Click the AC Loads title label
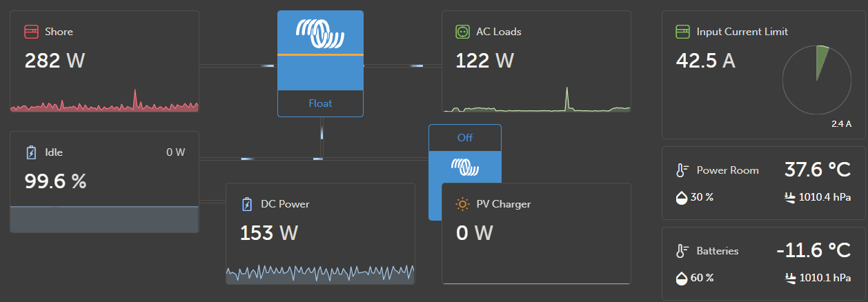This screenshot has height=302, width=868. 499,32
